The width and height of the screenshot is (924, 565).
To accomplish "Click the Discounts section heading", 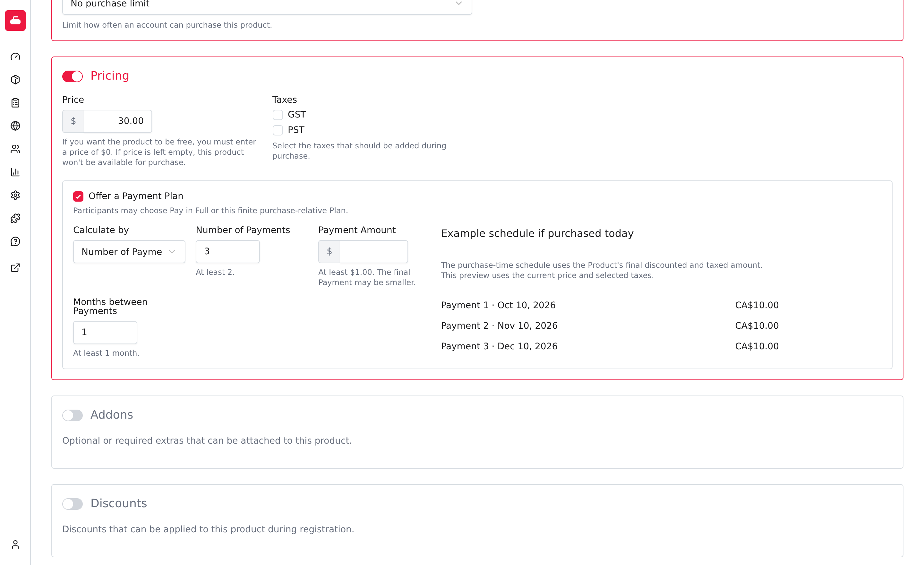I will pos(119,503).
